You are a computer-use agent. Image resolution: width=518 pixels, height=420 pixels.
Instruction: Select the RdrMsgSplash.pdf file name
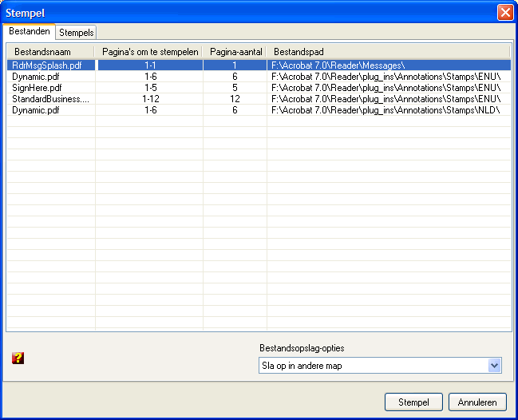click(47, 65)
